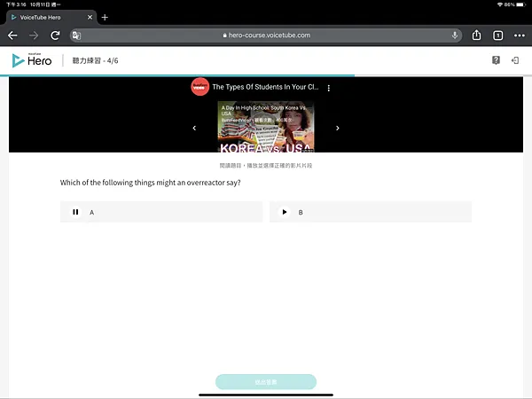Click the submit answer button
This screenshot has height=399, width=532.
(266, 381)
